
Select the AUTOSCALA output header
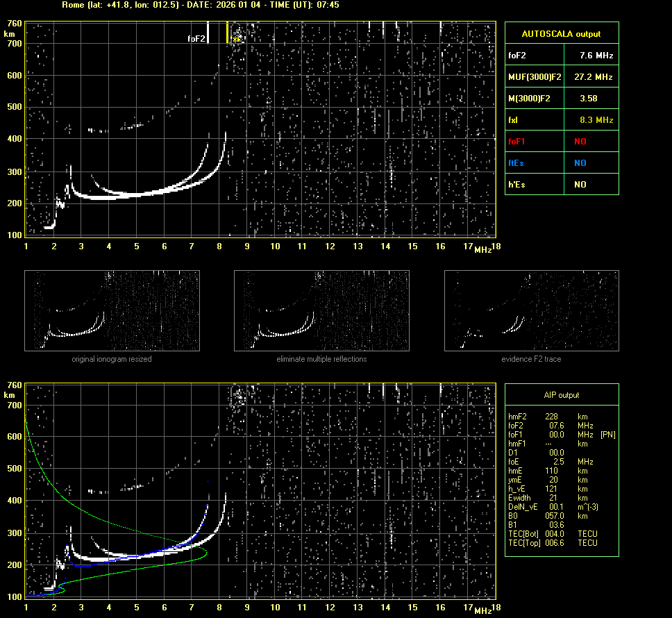point(561,33)
